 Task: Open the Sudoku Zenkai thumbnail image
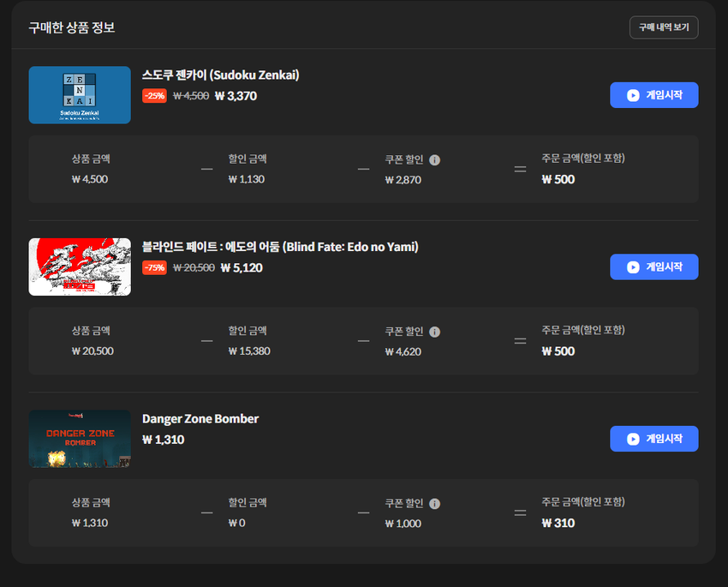click(80, 95)
